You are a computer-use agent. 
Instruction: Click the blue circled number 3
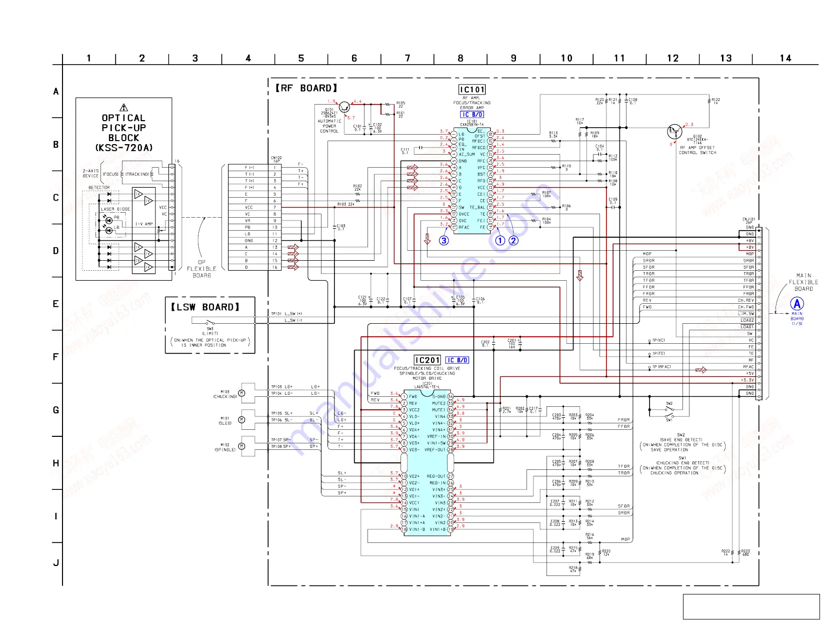click(x=444, y=240)
